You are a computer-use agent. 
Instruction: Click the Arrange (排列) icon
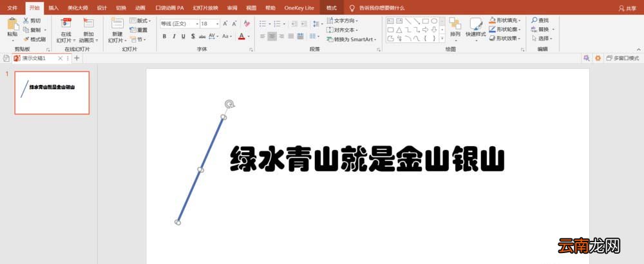click(455, 23)
